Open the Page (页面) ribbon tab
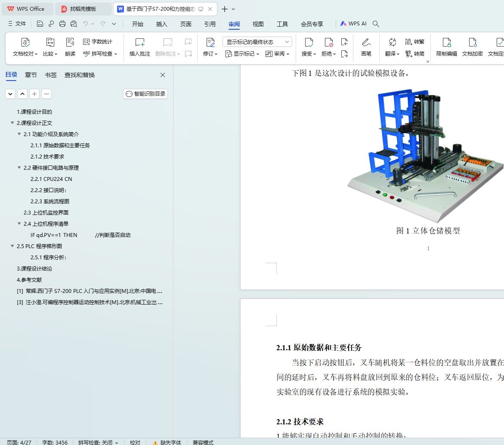 pyautogui.click(x=186, y=24)
